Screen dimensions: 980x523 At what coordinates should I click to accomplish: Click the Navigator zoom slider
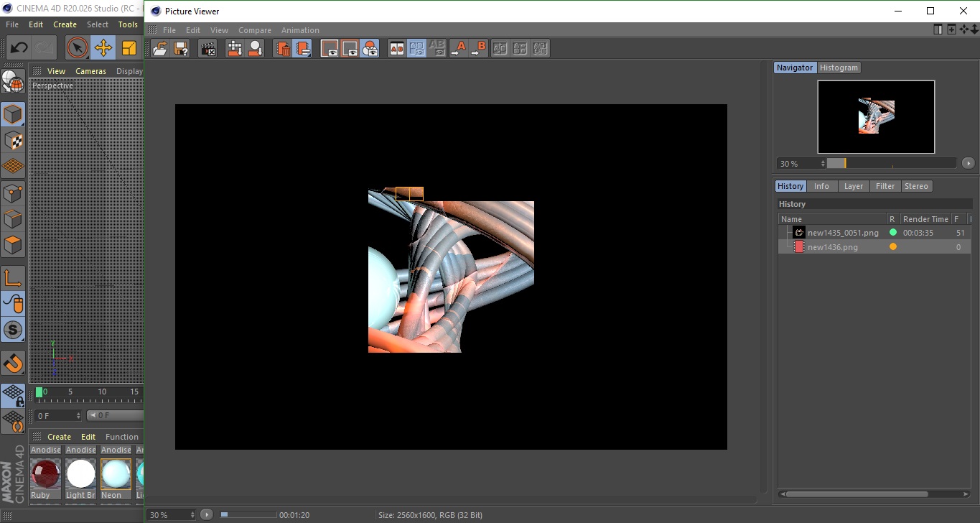coord(891,164)
